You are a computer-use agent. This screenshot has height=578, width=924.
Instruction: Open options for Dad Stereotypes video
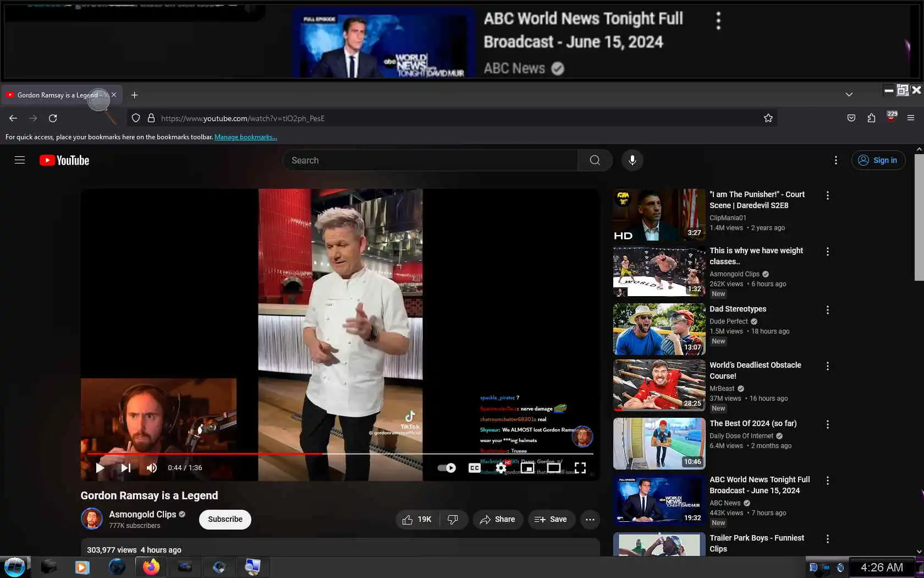point(828,310)
